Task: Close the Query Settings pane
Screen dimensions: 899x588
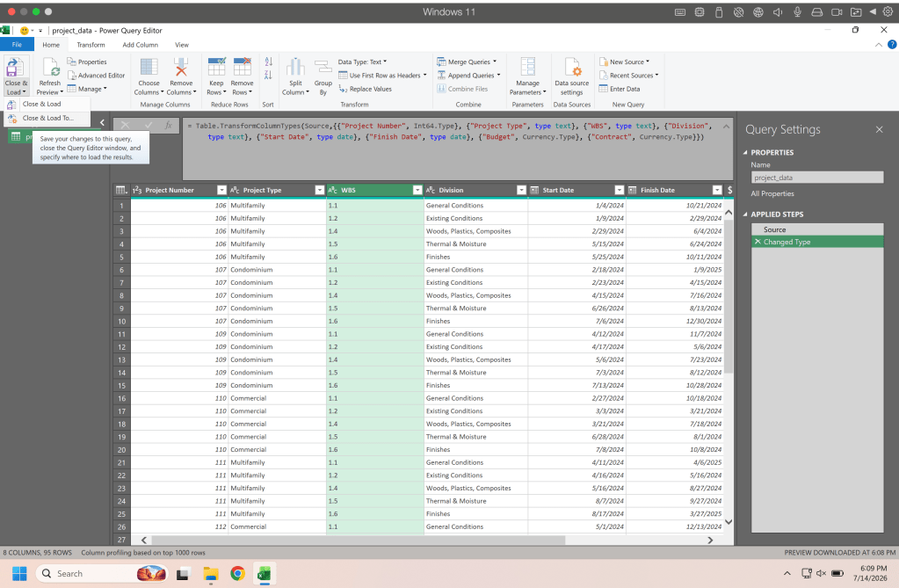Action: pos(879,130)
